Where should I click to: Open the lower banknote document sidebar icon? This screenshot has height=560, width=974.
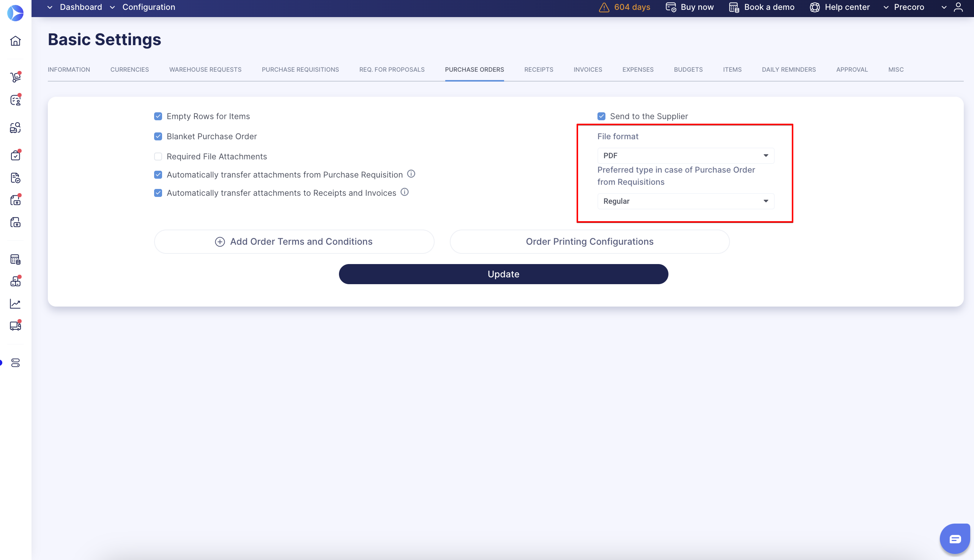16,222
